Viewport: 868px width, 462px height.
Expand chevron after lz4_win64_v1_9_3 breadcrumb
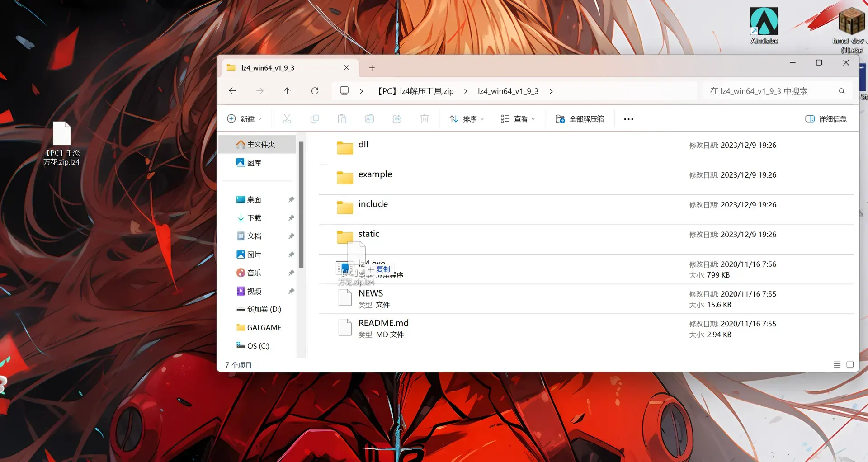tap(551, 91)
